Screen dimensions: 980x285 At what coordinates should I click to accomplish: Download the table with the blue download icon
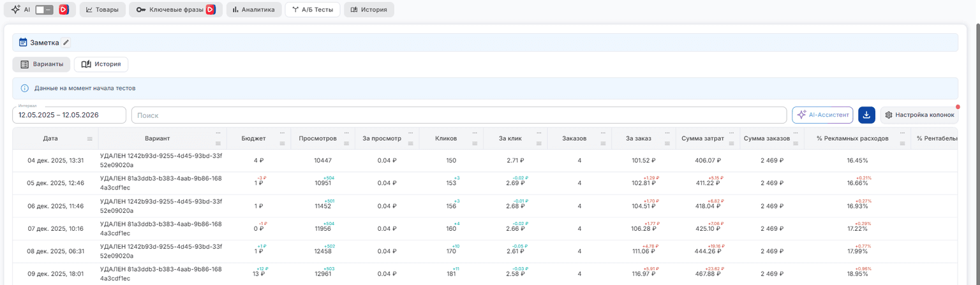point(866,115)
